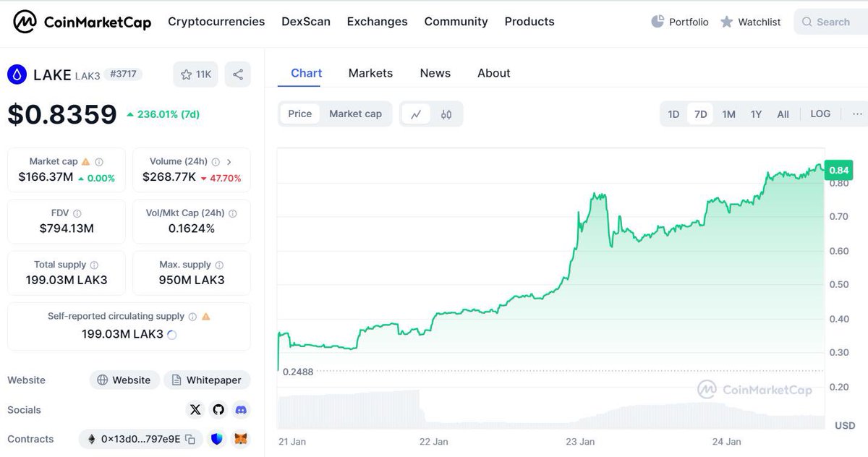Open the Whitepaper link button
Image resolution: width=868 pixels, height=457 pixels.
[207, 380]
